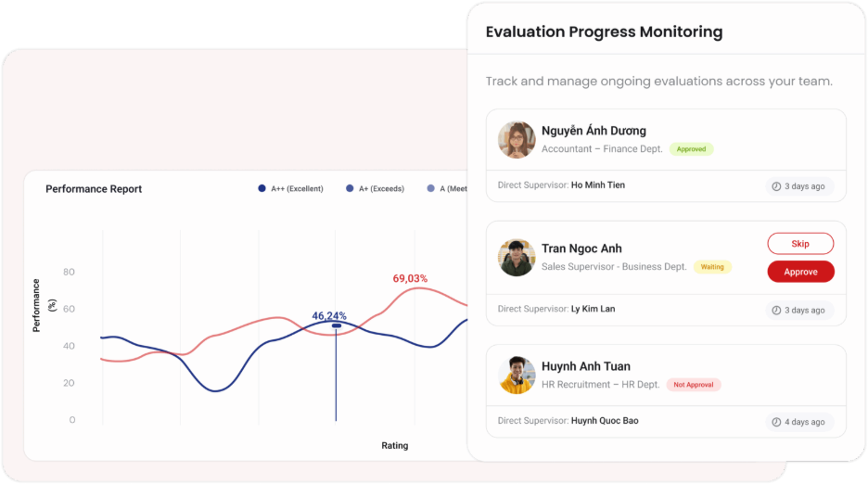Click the clock icon on Nguyễn Ánh Dương card
The height and width of the screenshot is (484, 868).
point(776,186)
